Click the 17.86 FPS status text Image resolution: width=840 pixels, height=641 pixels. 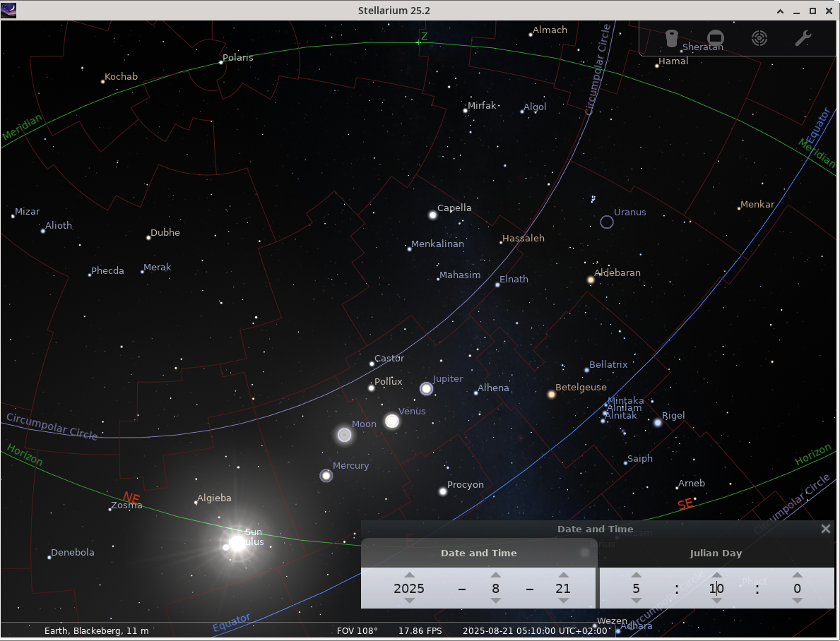pos(420,631)
